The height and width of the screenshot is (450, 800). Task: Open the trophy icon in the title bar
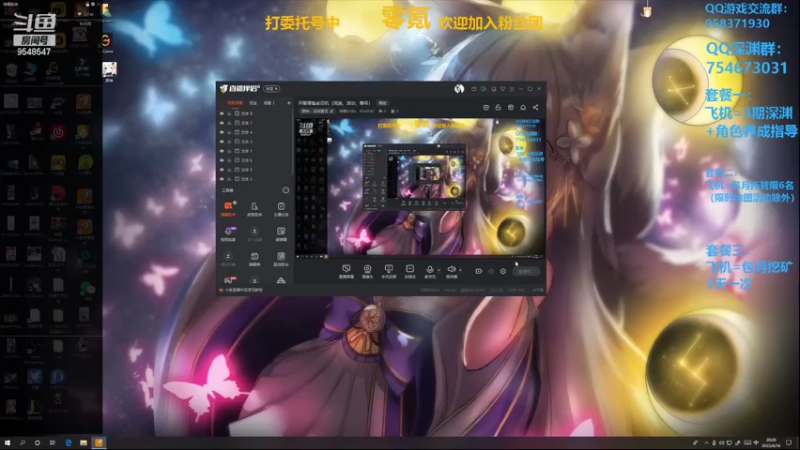503,89
